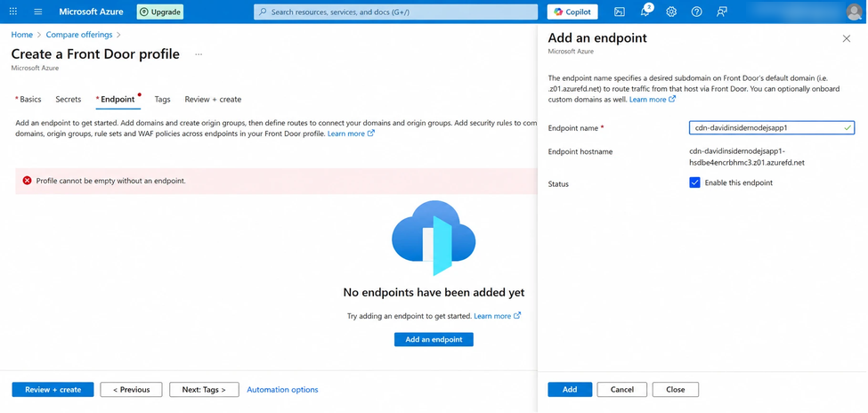Viewport: 868px width, 413px height.
Task: Open the ellipsis menu beside profile title
Action: [199, 54]
